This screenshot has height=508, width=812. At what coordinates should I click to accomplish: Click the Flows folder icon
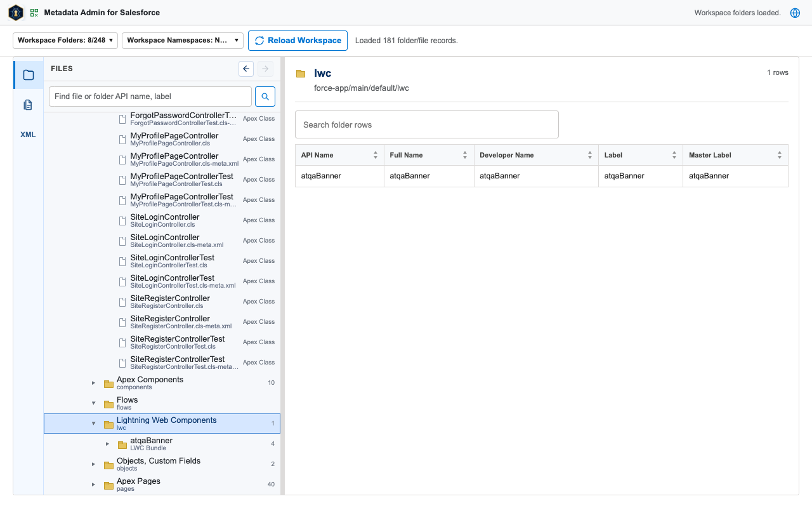(108, 404)
